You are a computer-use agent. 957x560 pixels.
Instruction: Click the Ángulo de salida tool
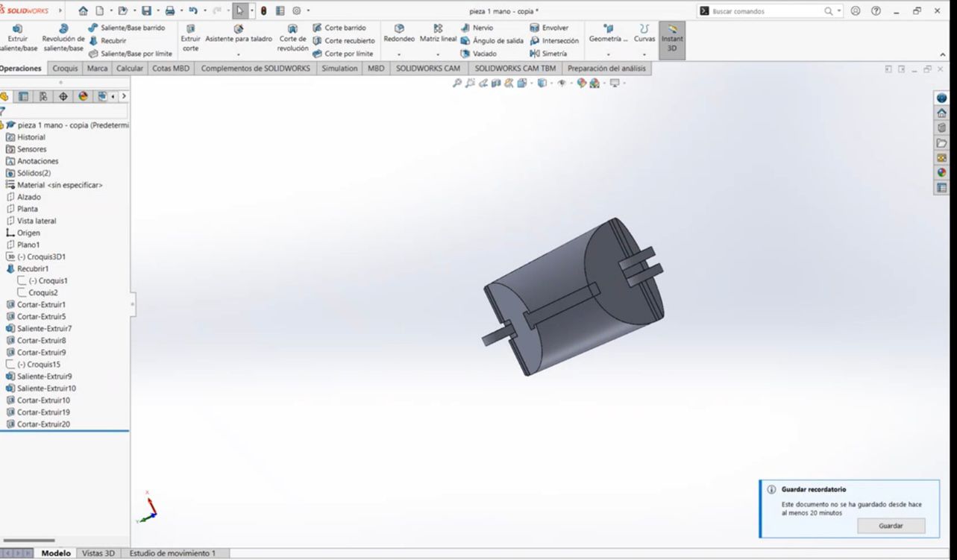(x=492, y=41)
